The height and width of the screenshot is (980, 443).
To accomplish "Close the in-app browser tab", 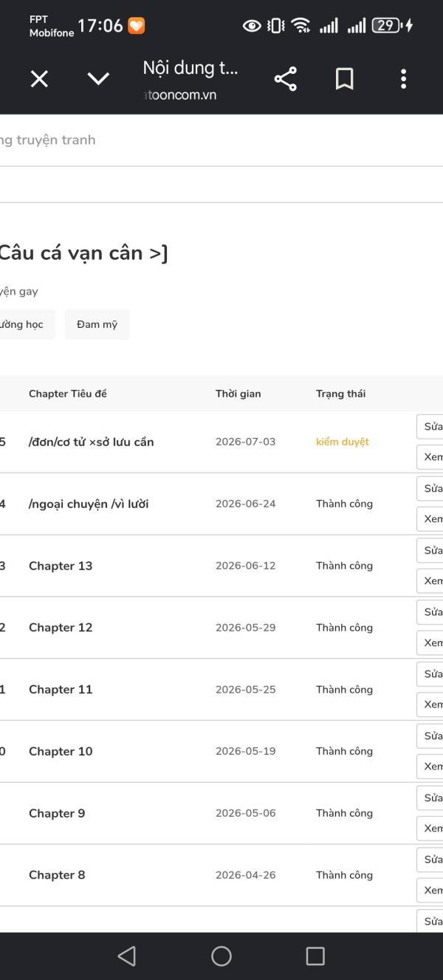I will [40, 79].
